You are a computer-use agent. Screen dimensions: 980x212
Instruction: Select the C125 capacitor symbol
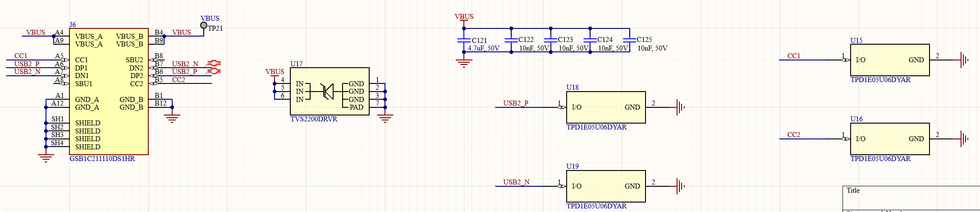click(630, 40)
